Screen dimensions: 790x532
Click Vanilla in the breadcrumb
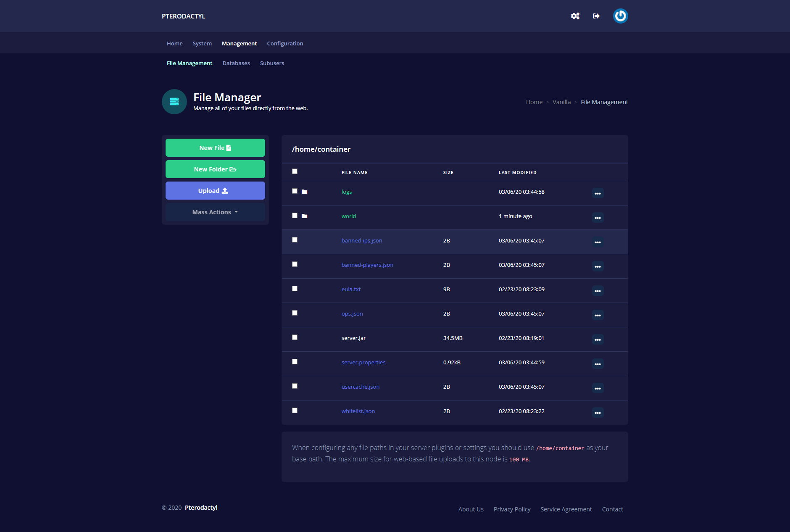click(x=561, y=102)
